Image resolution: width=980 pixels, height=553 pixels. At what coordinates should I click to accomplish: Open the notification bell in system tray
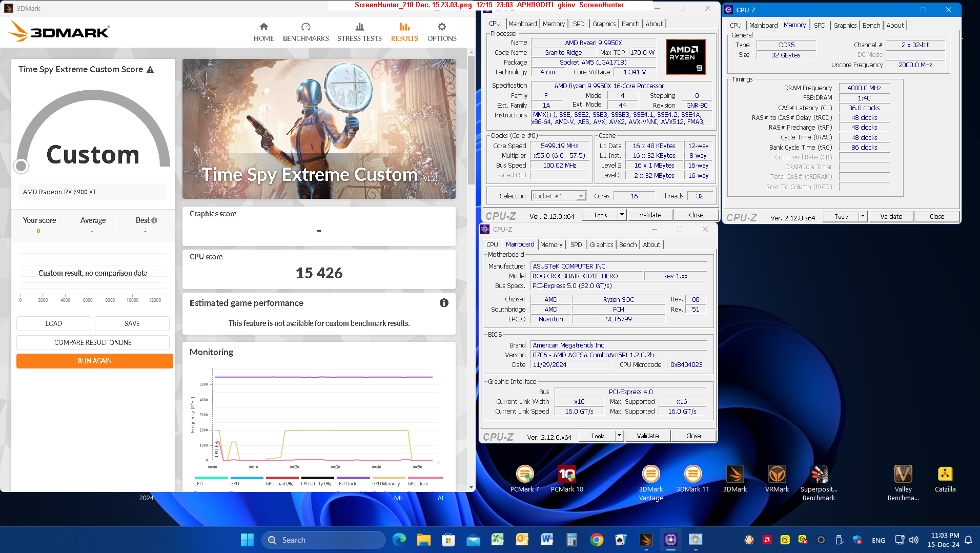pos(968,540)
